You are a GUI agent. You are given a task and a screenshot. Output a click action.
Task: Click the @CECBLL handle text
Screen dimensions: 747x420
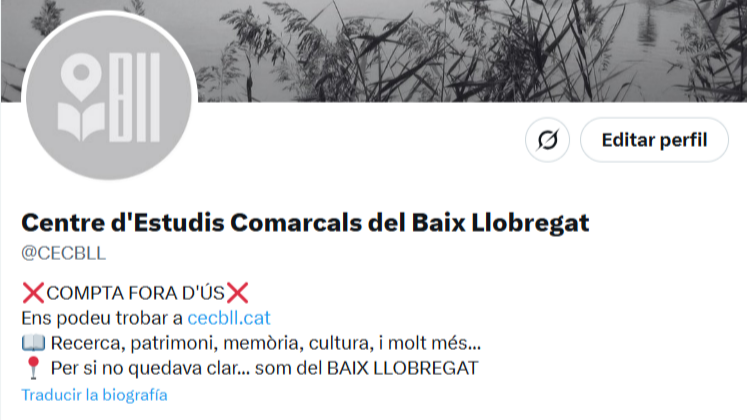(x=63, y=253)
